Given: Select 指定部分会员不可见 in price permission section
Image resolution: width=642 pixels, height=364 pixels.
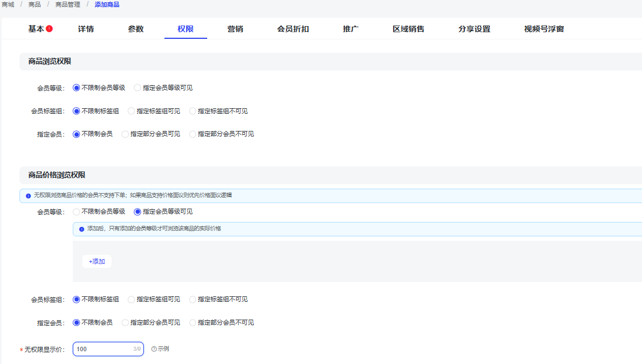Looking at the screenshot, I should click(193, 322).
